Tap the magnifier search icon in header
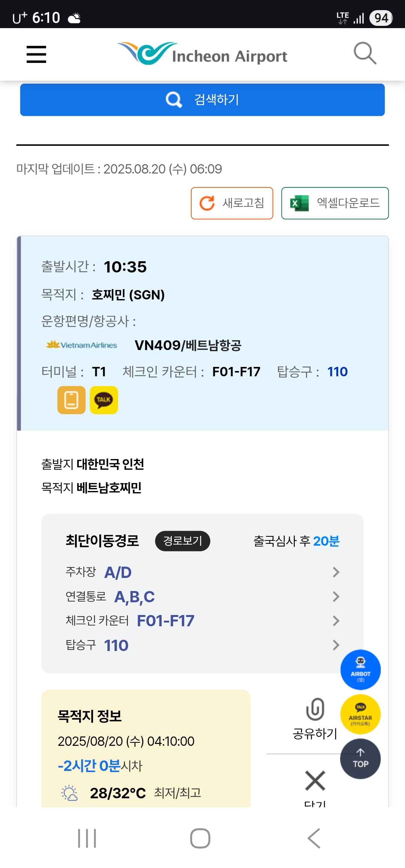The image size is (405, 868). (365, 54)
